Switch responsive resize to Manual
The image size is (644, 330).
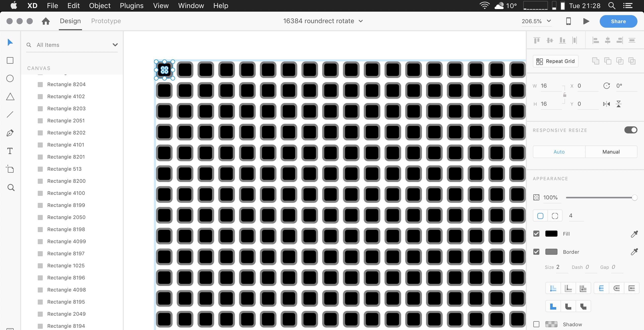pyautogui.click(x=611, y=152)
